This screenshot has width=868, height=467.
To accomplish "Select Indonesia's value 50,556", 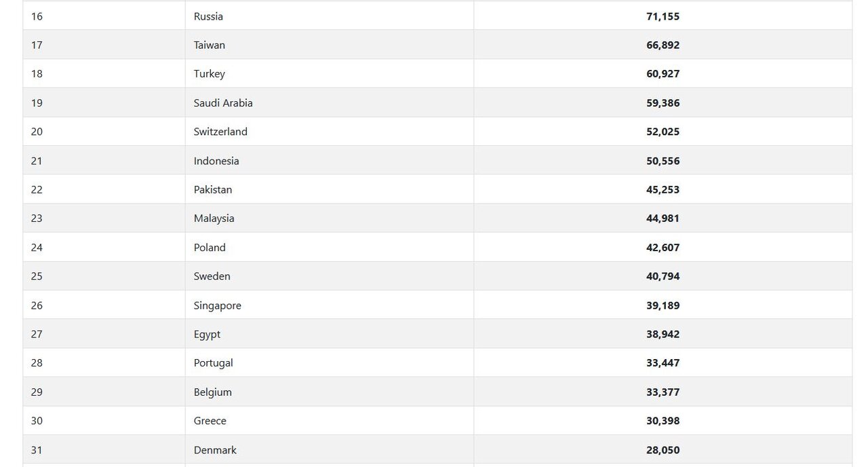I will [x=663, y=161].
